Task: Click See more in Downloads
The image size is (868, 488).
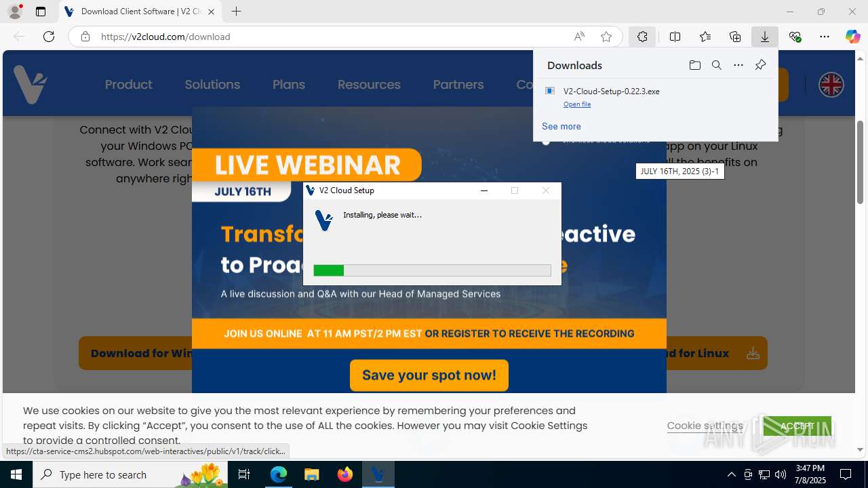Action: click(x=561, y=126)
